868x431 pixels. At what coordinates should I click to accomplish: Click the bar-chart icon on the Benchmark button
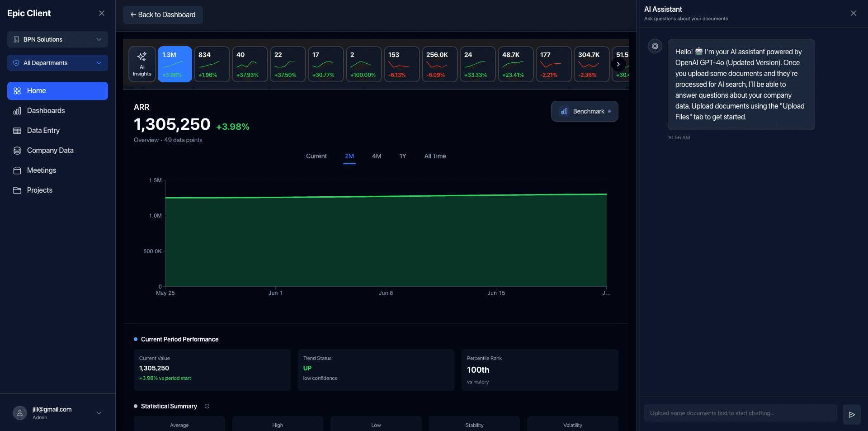(564, 111)
